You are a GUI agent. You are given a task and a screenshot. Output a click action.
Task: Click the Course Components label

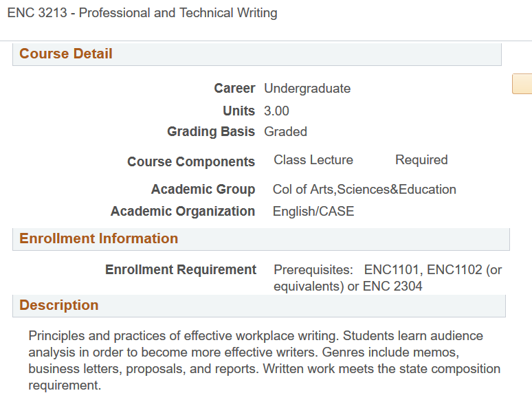[x=191, y=161]
